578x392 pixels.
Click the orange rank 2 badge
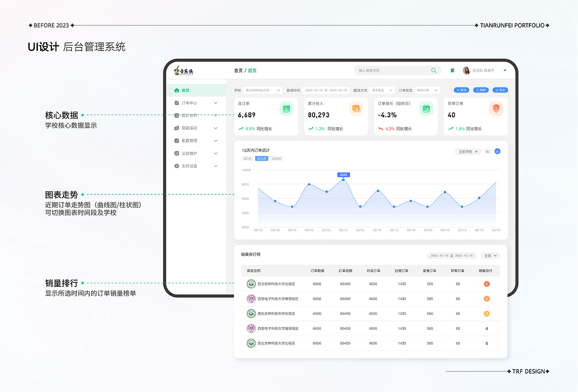pos(487,299)
